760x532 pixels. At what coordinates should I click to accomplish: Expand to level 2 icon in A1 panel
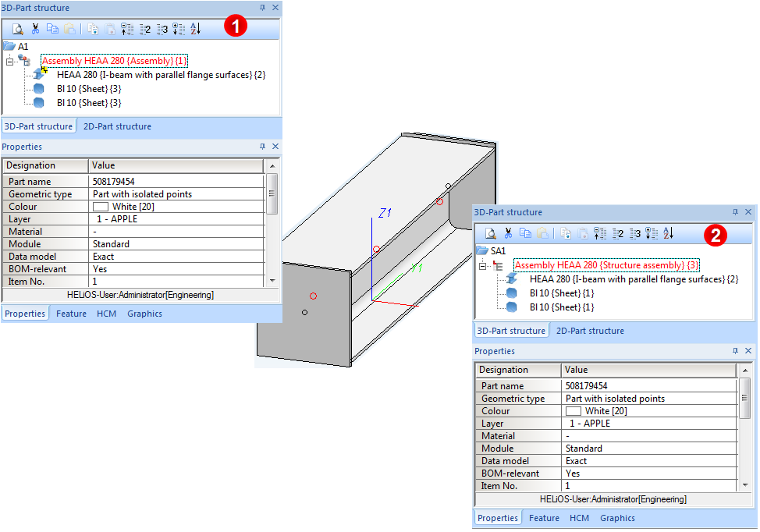[x=145, y=29]
